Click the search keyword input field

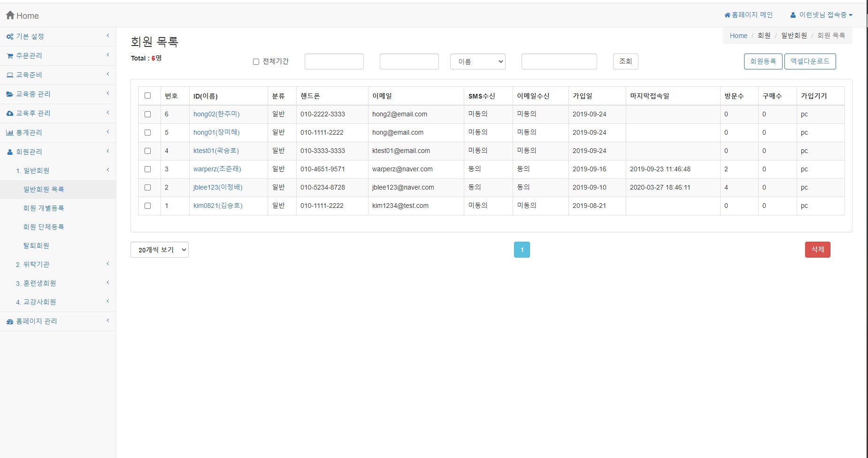click(x=559, y=61)
